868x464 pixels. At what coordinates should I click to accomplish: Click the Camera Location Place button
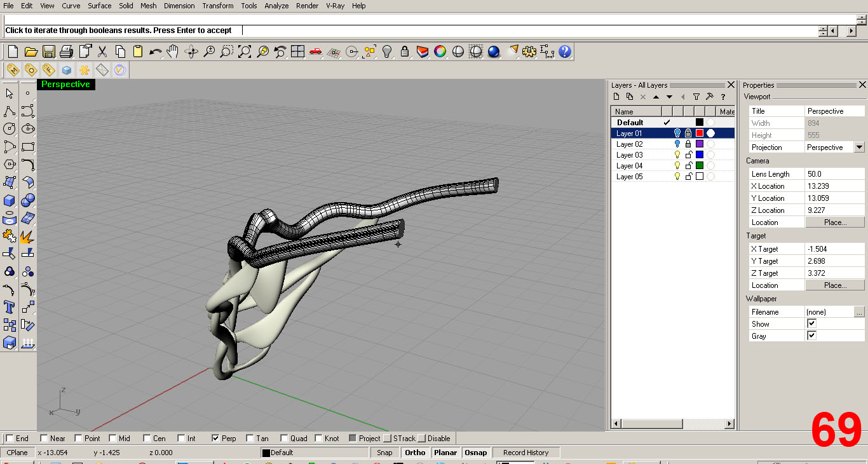835,222
